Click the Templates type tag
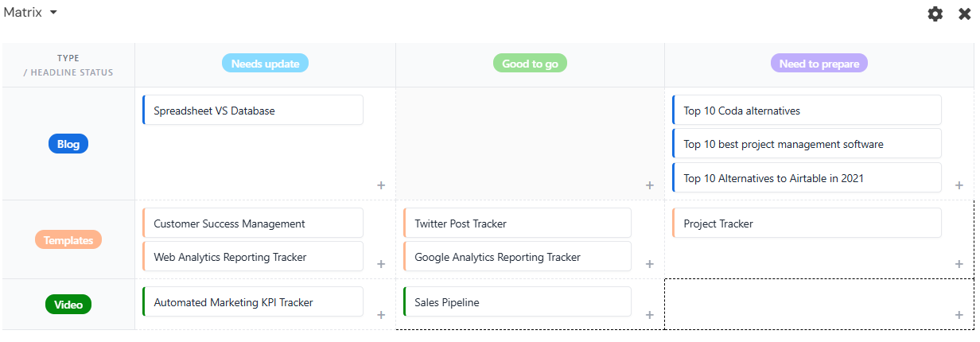The image size is (980, 342). (x=68, y=240)
